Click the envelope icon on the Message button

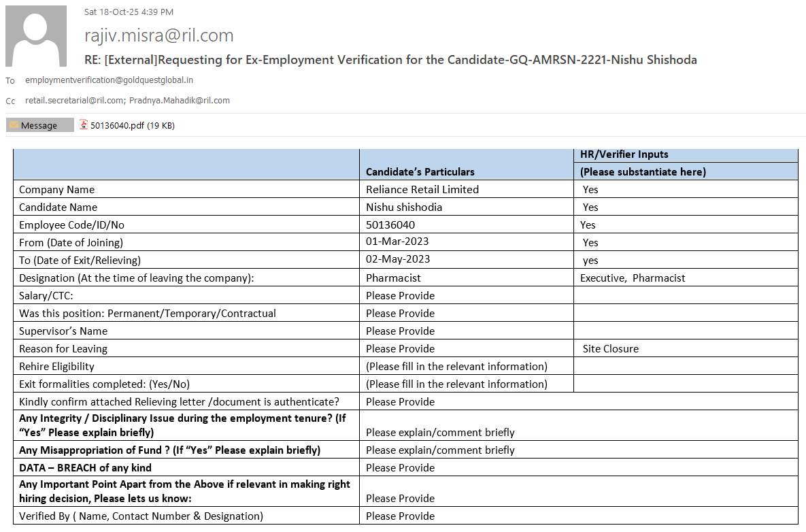14,125
